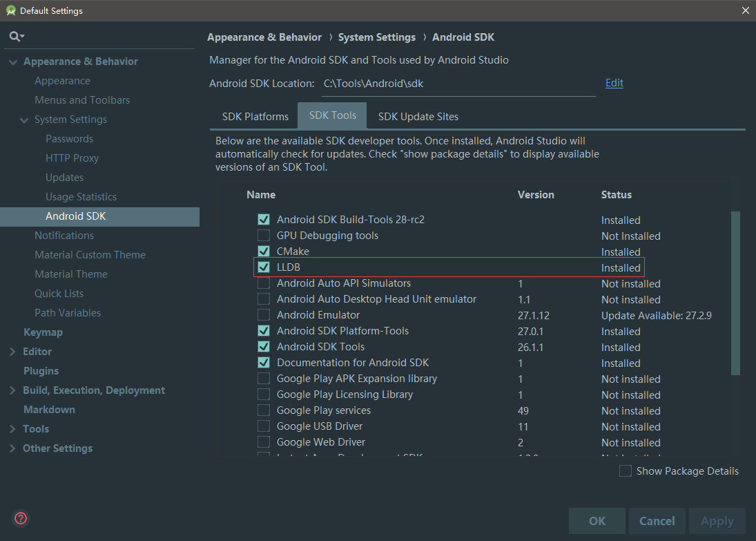Click the Status column header
Viewport: 756px width, 541px height.
tap(616, 194)
